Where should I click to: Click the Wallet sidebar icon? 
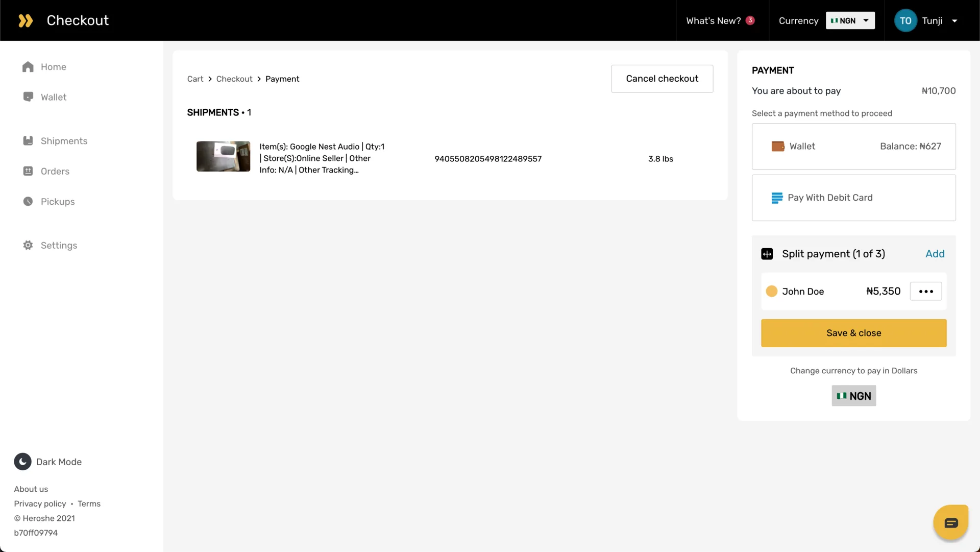pos(28,97)
